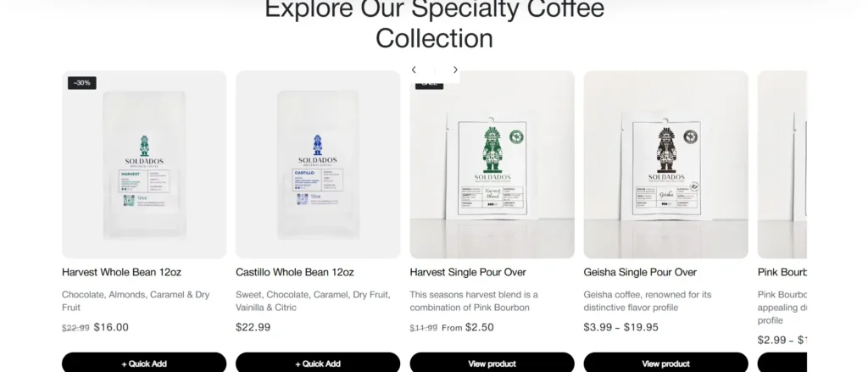Quick add Castillo Whole Bean 12oz

click(x=318, y=364)
